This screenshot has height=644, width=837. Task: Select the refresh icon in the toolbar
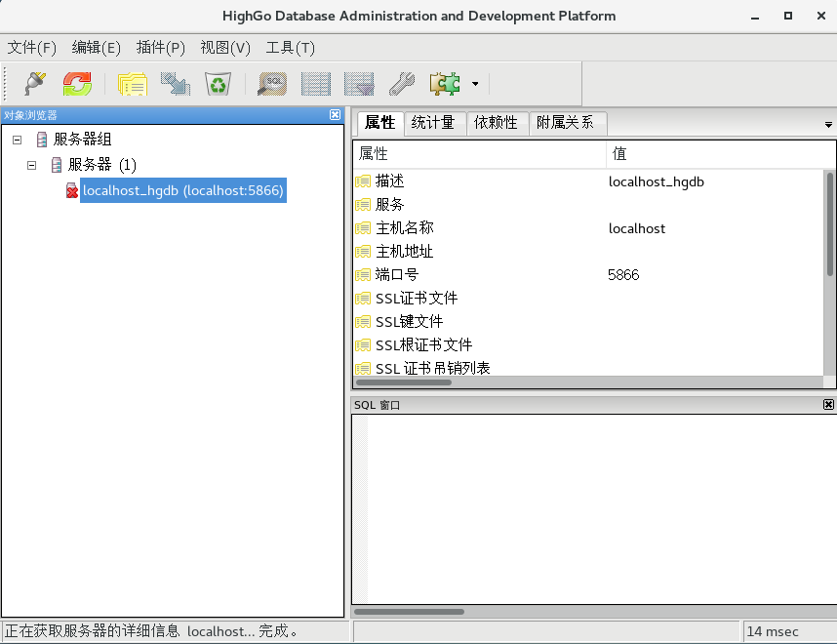pos(77,83)
